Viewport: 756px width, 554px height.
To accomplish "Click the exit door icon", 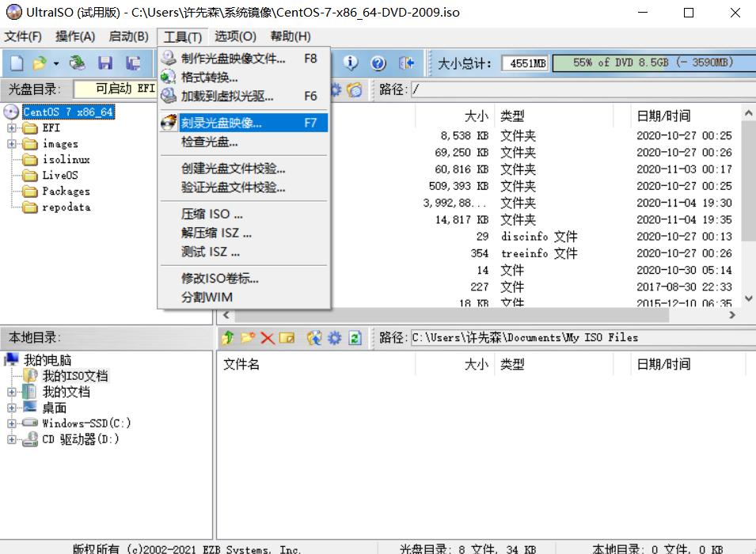I will tap(406, 63).
